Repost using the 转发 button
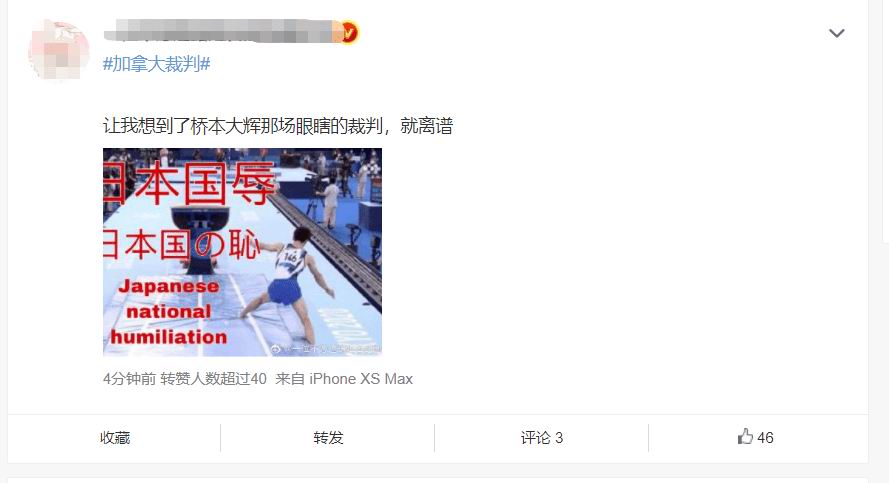Image resolution: width=889 pixels, height=483 pixels. pos(328,438)
